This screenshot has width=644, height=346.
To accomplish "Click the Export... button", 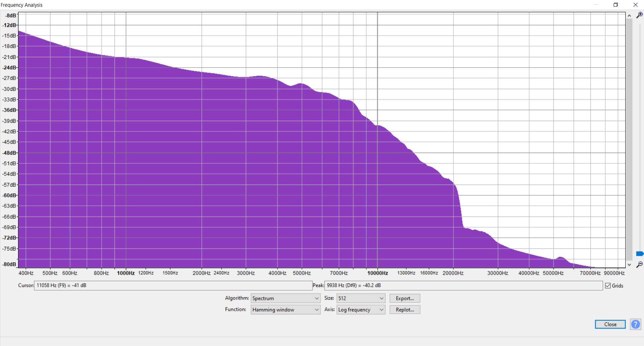I will [x=405, y=298].
